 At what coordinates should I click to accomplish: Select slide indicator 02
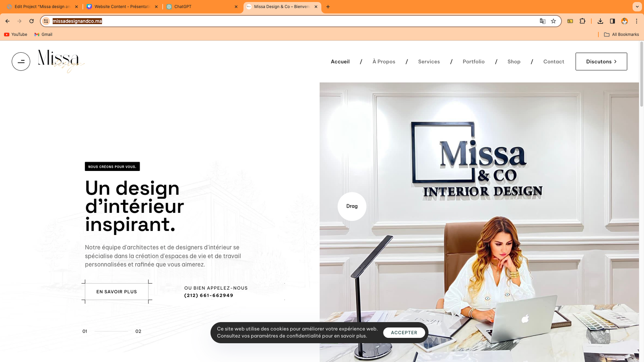tap(138, 331)
